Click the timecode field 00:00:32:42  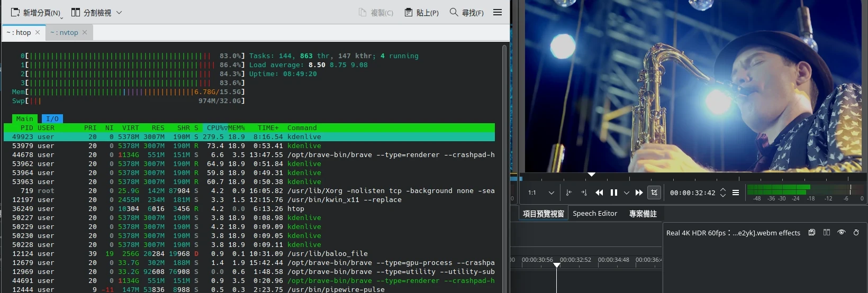click(692, 193)
